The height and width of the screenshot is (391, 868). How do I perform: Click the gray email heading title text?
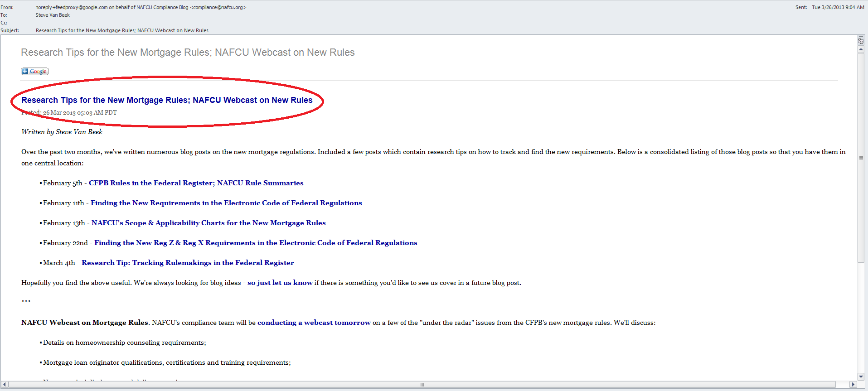coord(188,53)
